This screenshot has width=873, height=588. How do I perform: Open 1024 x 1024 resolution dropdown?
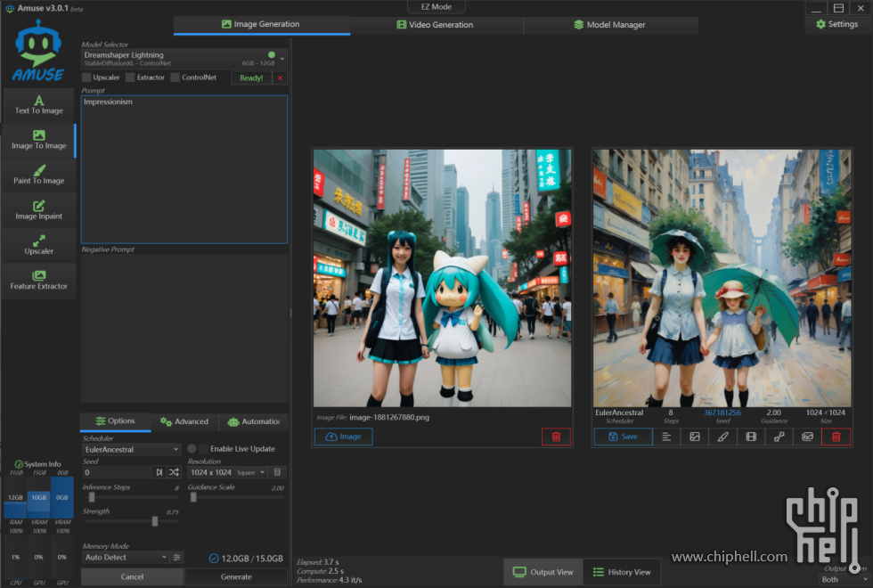tap(228, 472)
